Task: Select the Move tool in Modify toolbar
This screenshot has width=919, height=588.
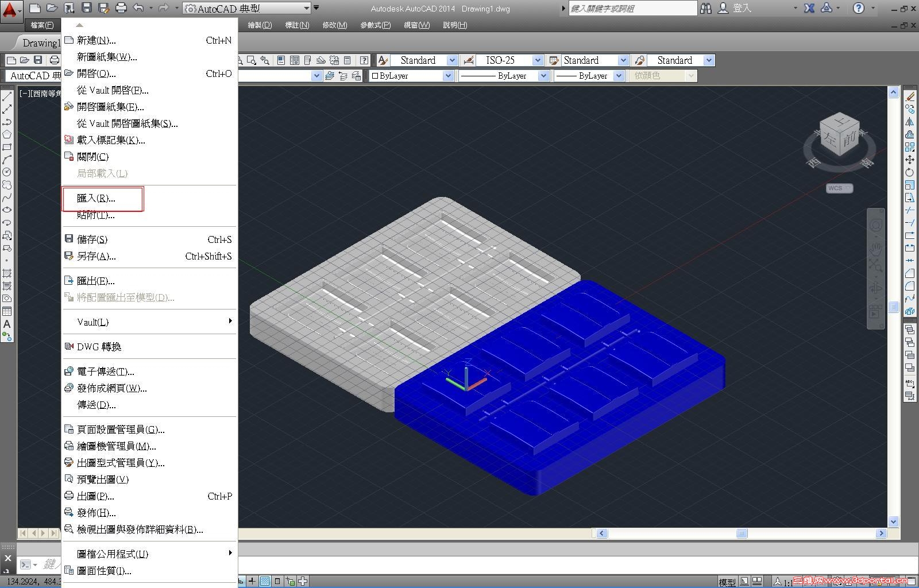Action: (x=910, y=160)
